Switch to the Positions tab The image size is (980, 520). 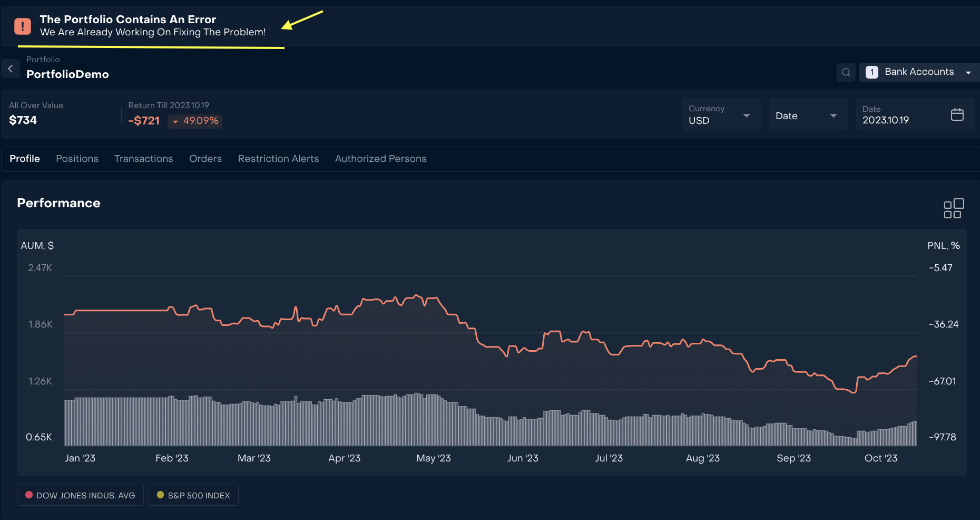tap(77, 159)
